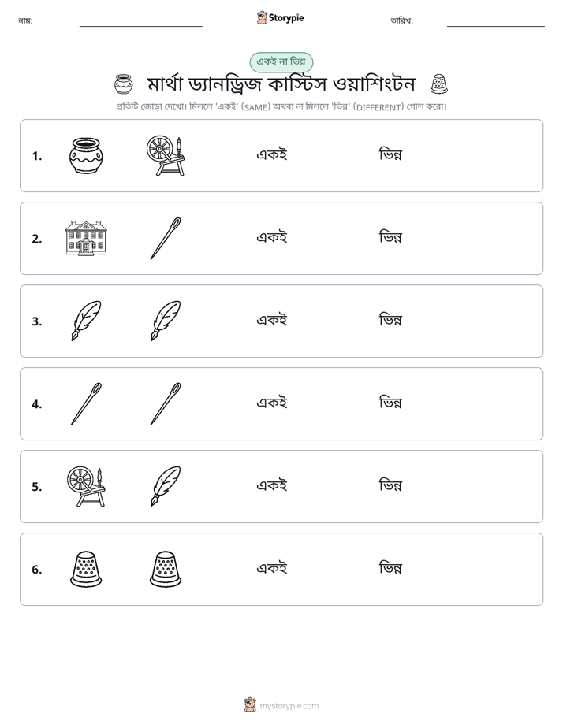Choose 'একই' for row 6
The width and height of the screenshot is (563, 728).
[272, 568]
